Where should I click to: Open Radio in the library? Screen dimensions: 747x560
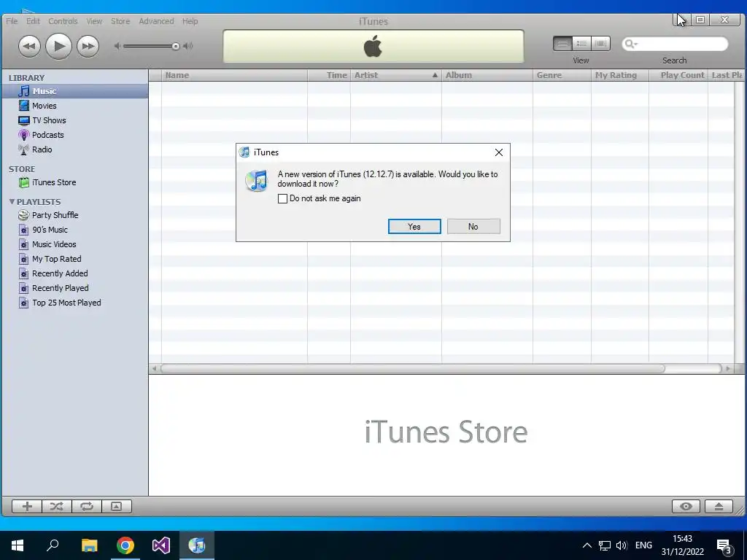75,149
